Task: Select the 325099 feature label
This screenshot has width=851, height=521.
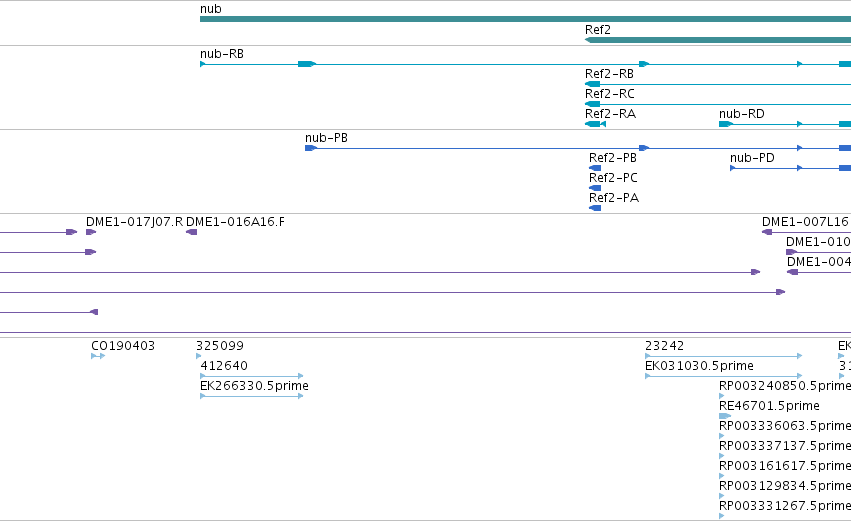Action: tap(220, 346)
